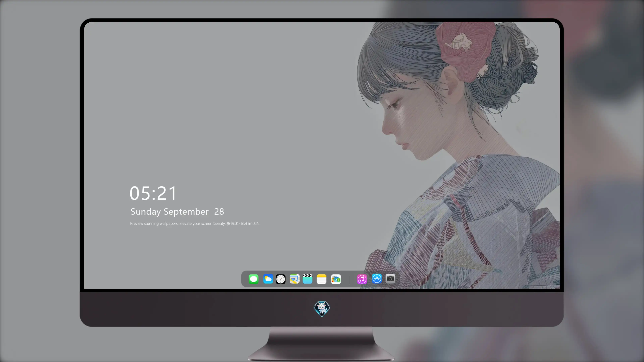Open the blue App Store icon
The width and height of the screenshot is (644, 362).
coord(377,279)
